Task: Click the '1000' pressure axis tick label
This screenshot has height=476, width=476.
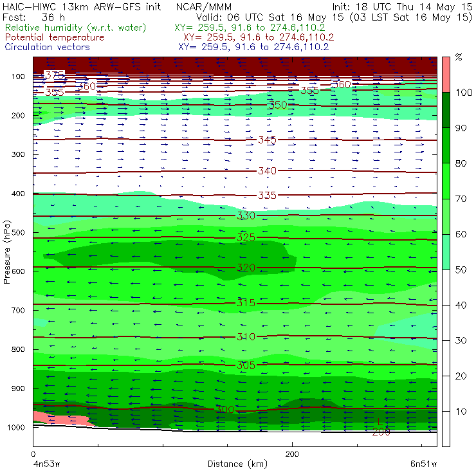Action: pyautogui.click(x=16, y=427)
